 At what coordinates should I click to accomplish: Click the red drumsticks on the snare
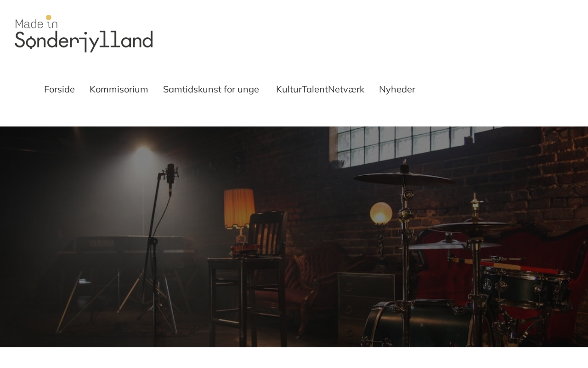point(505,264)
